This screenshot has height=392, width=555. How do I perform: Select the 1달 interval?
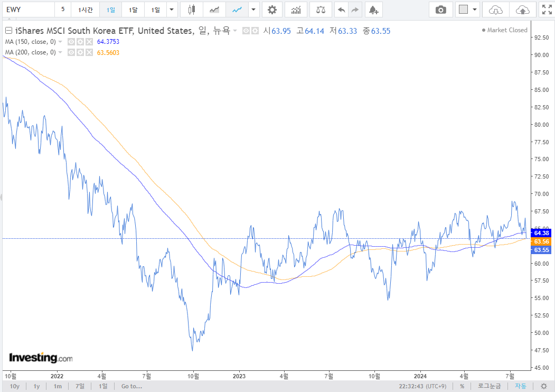tap(133, 10)
